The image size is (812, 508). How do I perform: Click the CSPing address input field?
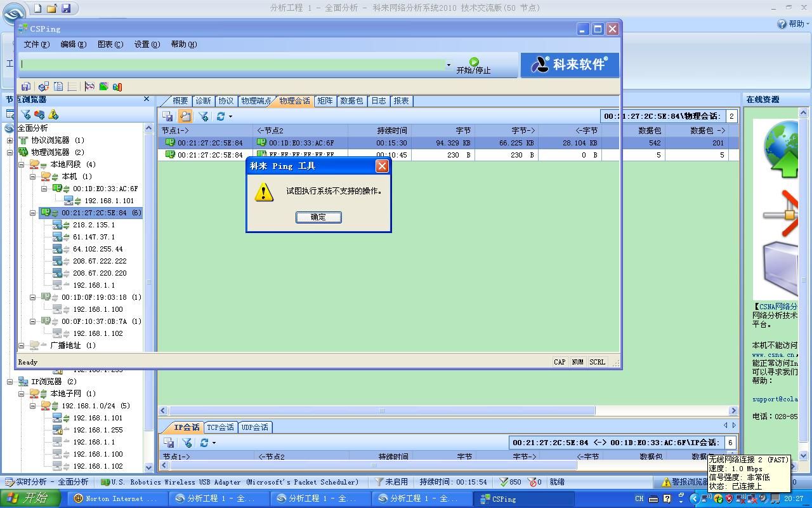(232, 65)
